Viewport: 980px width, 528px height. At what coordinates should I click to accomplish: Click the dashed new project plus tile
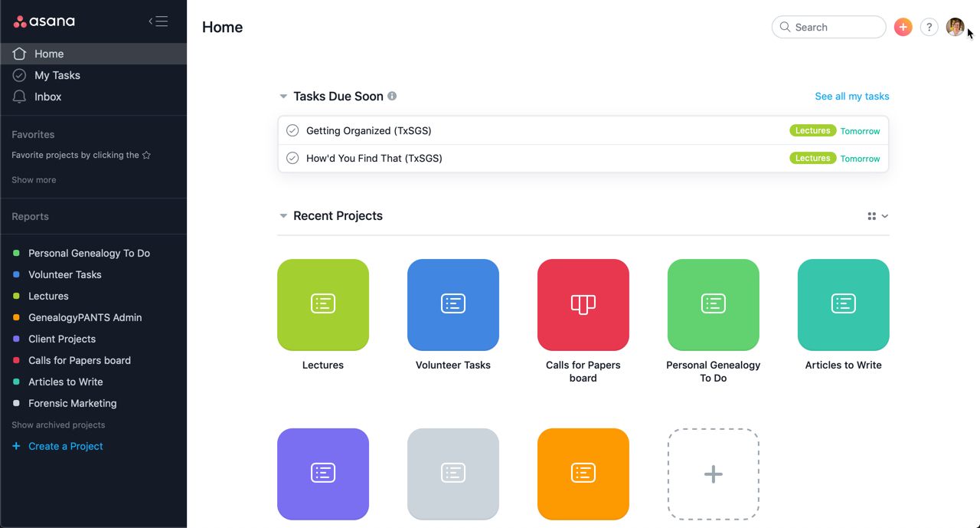click(713, 474)
